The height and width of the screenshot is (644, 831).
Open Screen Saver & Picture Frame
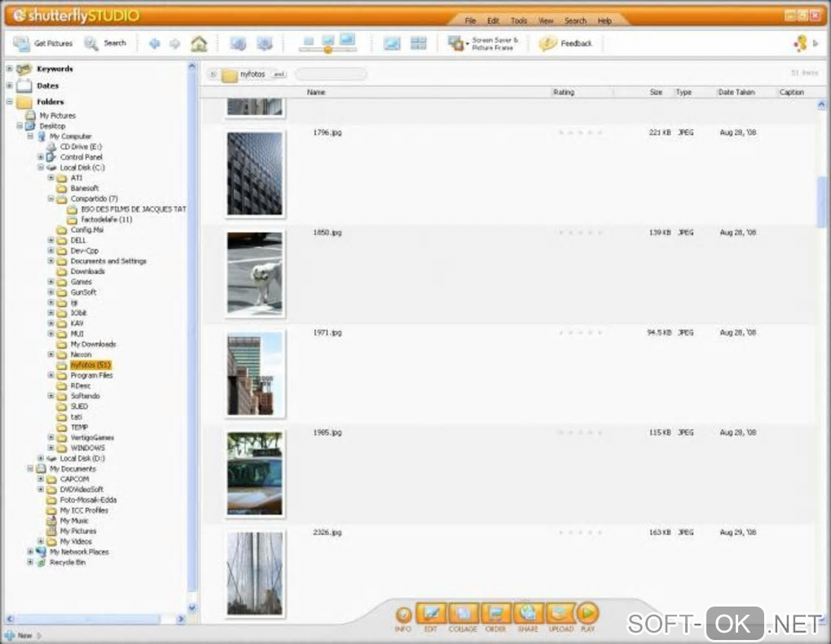483,43
